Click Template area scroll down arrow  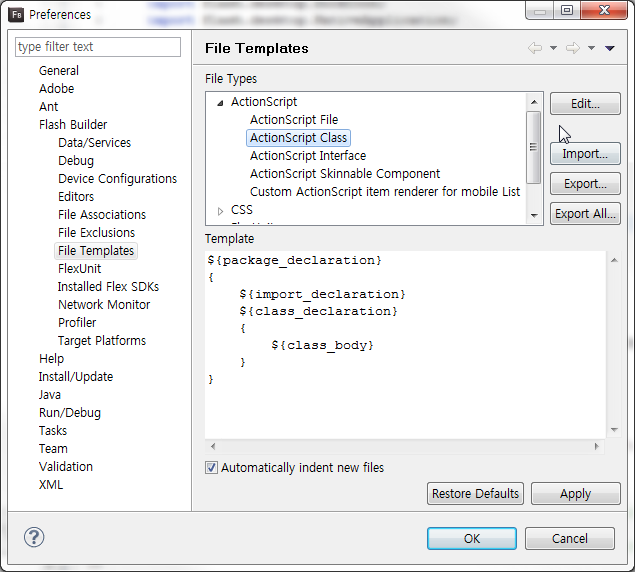coord(614,430)
